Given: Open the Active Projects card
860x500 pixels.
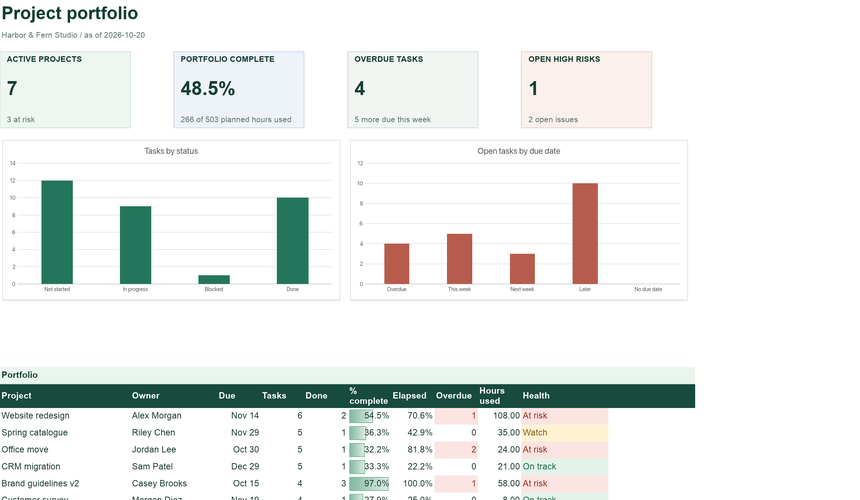Looking at the screenshot, I should 65,90.
